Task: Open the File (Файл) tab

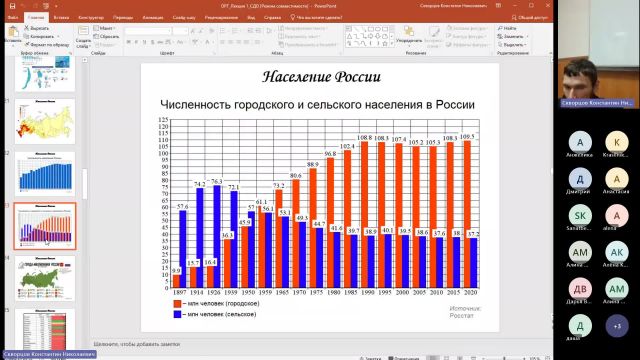Action: pos(13,18)
